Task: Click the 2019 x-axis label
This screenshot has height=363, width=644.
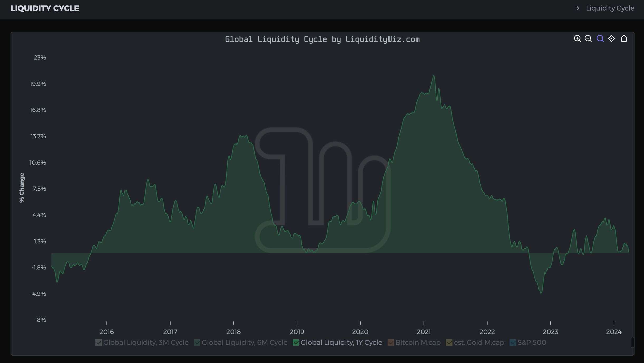Action: (297, 332)
